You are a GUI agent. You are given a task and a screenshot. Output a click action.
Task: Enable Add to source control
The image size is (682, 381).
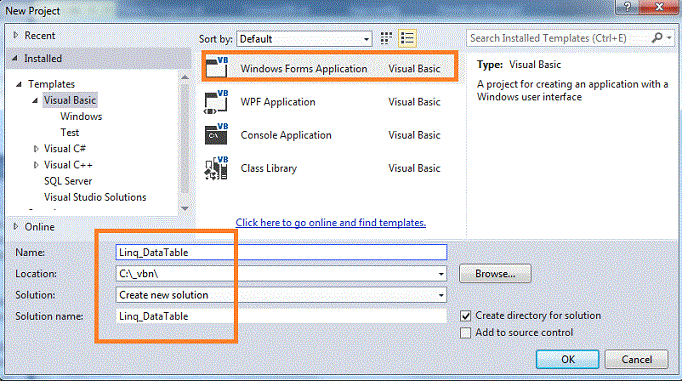(x=465, y=333)
